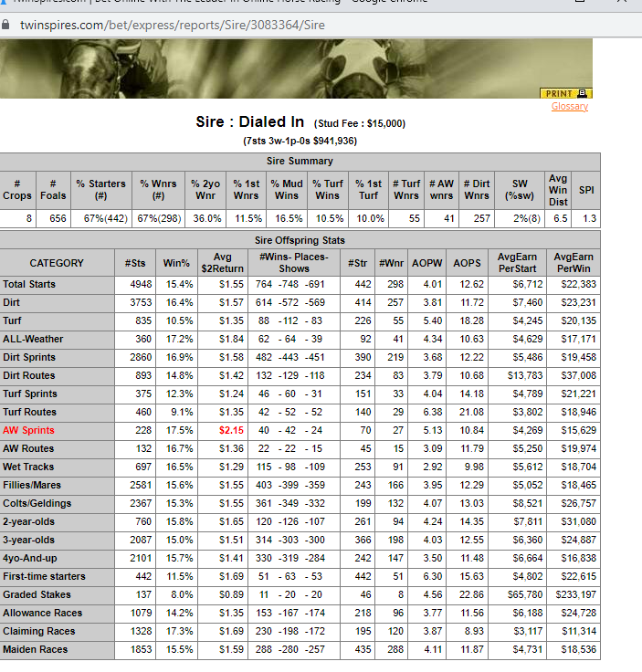Click the PRINT button

point(565,93)
